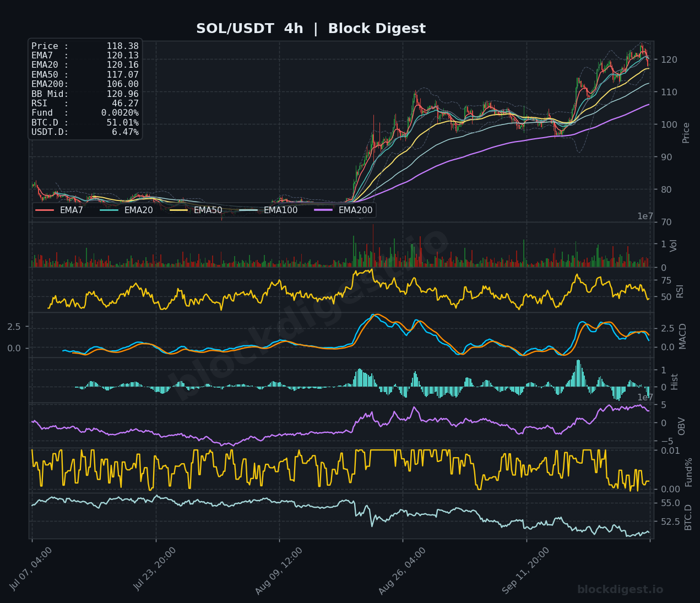Select the EMA200 value 106.00
Image resolution: width=700 pixels, height=603 pixels.
[x=122, y=84]
